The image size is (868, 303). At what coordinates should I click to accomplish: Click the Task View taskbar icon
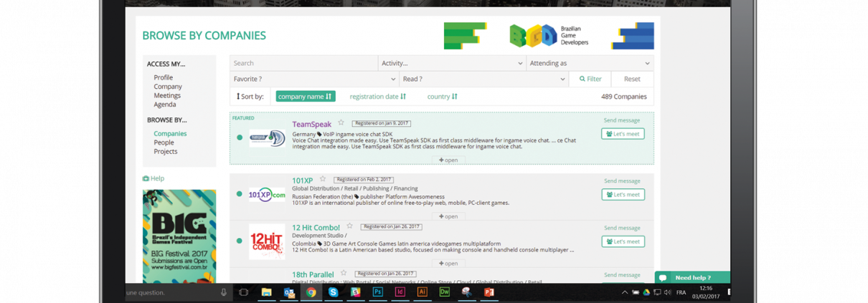(243, 292)
